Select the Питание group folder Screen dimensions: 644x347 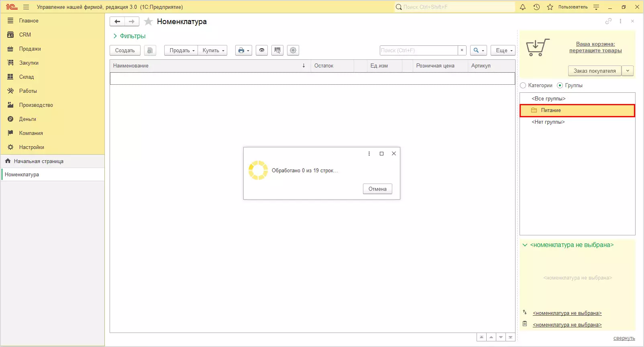click(577, 110)
